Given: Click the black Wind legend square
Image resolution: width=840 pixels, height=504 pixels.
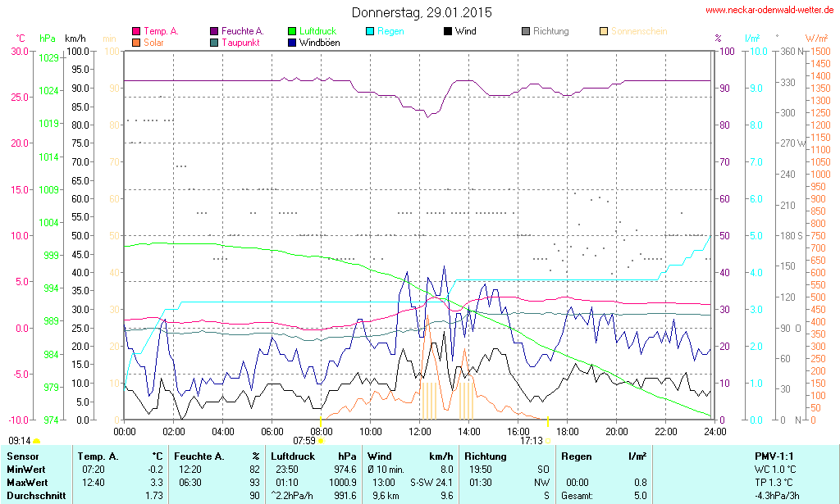Looking at the screenshot, I should click(x=448, y=32).
